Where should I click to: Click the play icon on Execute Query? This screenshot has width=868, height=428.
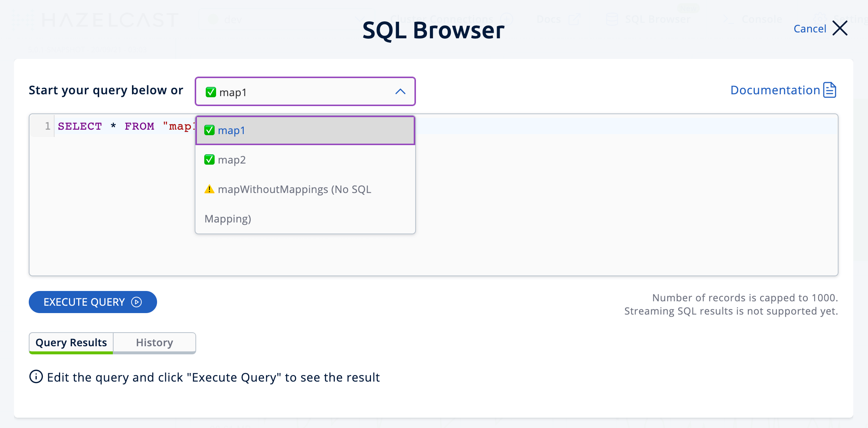point(136,302)
